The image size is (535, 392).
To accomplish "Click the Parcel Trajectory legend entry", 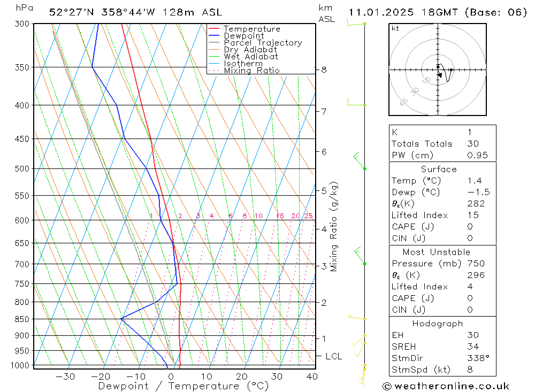I will click(x=255, y=43).
